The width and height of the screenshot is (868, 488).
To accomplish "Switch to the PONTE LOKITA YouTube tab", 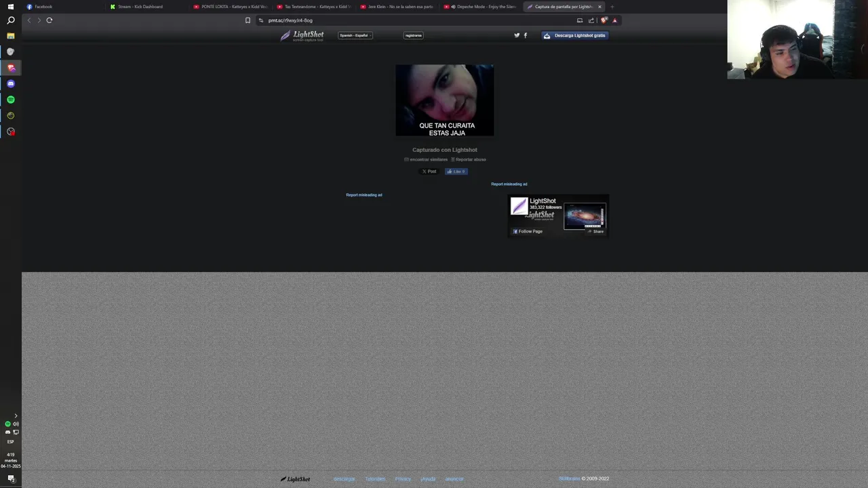I will 229,7.
